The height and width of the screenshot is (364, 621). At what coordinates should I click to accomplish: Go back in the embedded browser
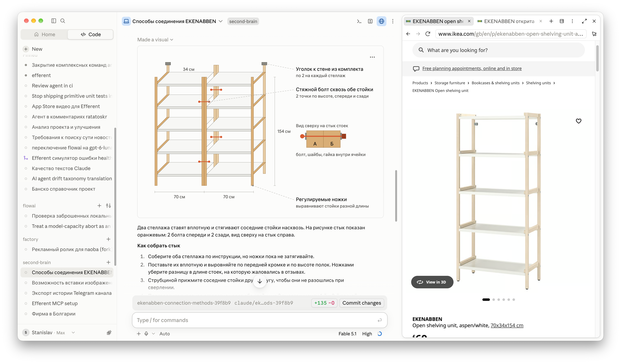408,34
